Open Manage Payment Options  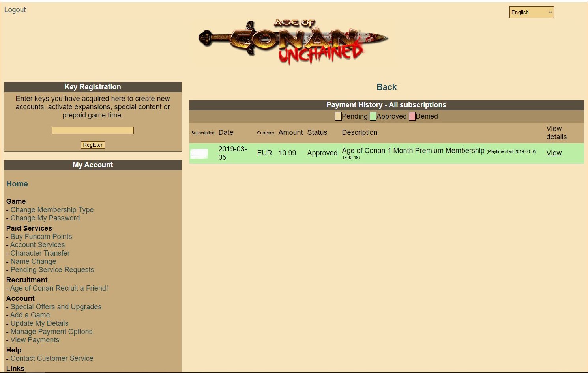(51, 332)
